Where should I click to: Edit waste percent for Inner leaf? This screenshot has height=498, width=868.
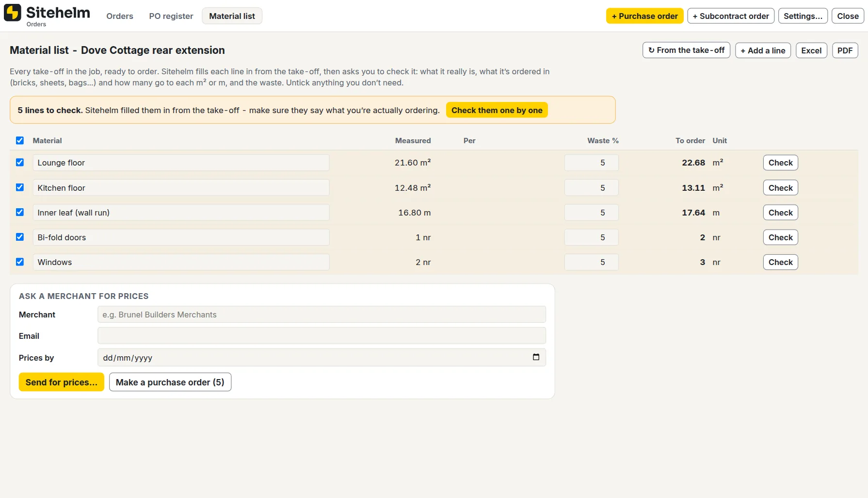point(592,213)
